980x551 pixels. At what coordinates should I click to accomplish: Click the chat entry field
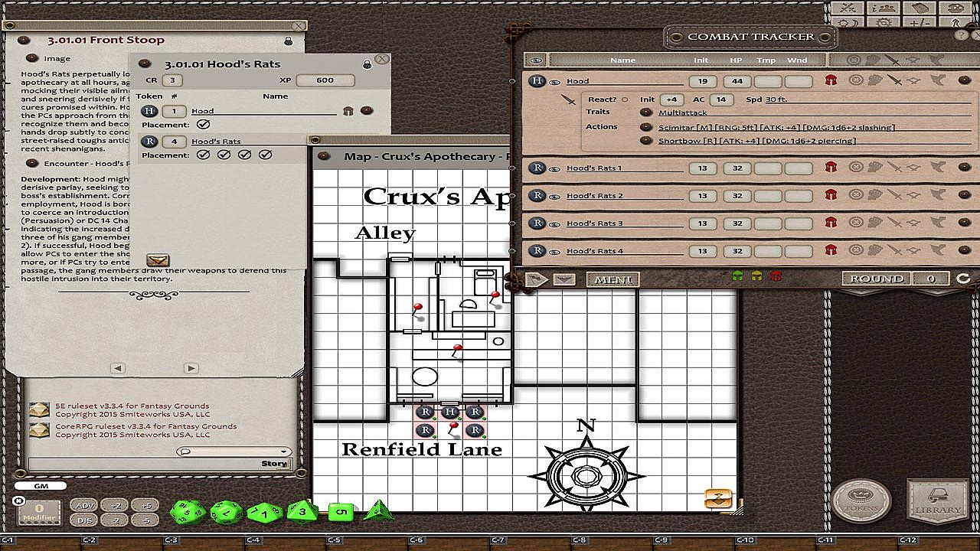161,464
